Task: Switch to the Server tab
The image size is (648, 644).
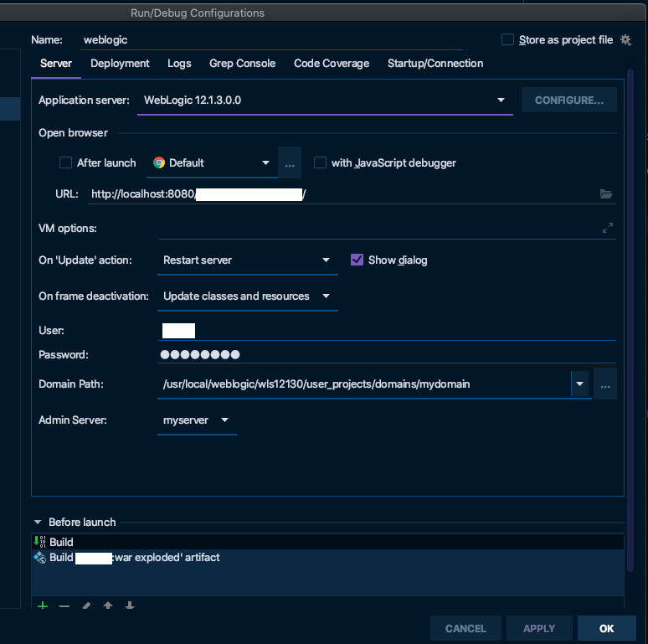Action: click(x=56, y=64)
